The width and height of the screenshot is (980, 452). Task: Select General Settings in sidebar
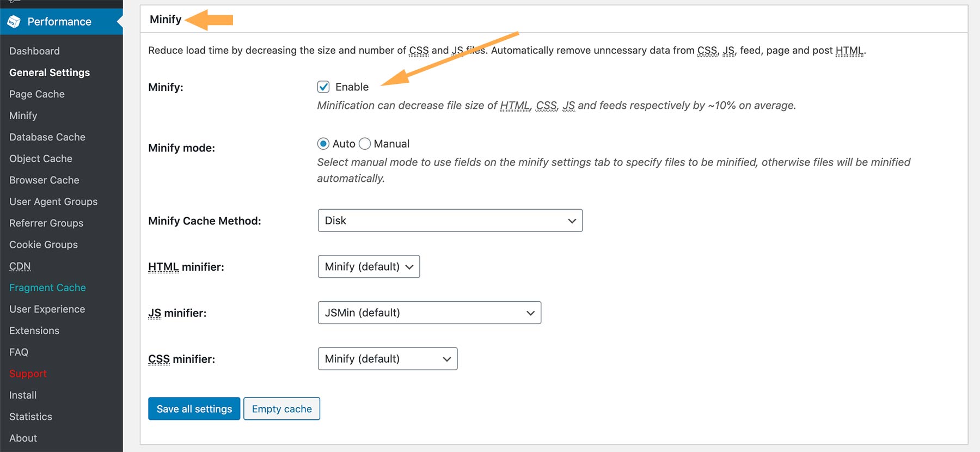point(49,72)
